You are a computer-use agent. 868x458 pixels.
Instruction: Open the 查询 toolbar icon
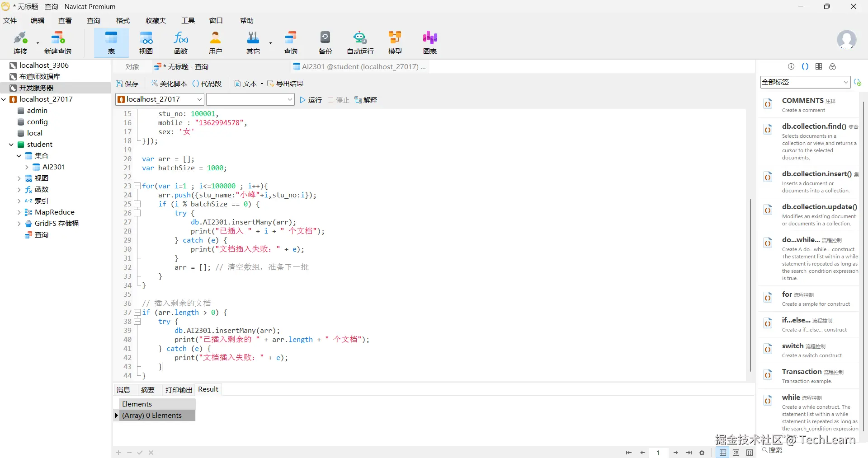(291, 42)
